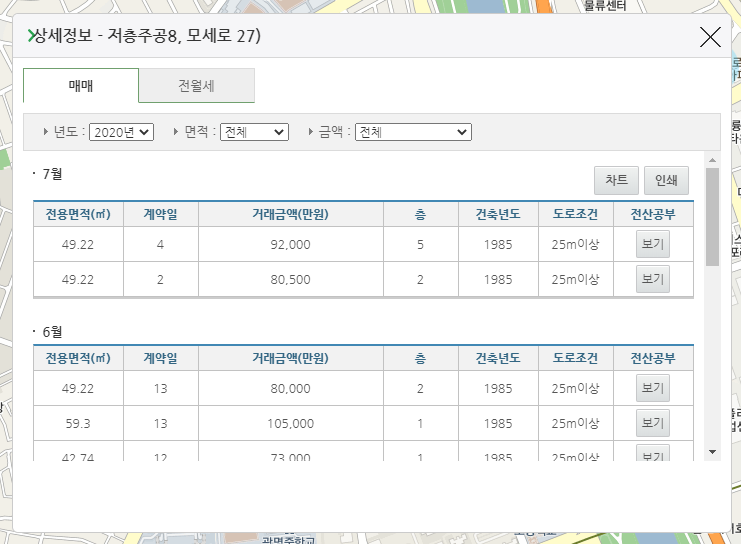Click the 인쇄 print button
This screenshot has width=741, height=544.
(x=666, y=180)
